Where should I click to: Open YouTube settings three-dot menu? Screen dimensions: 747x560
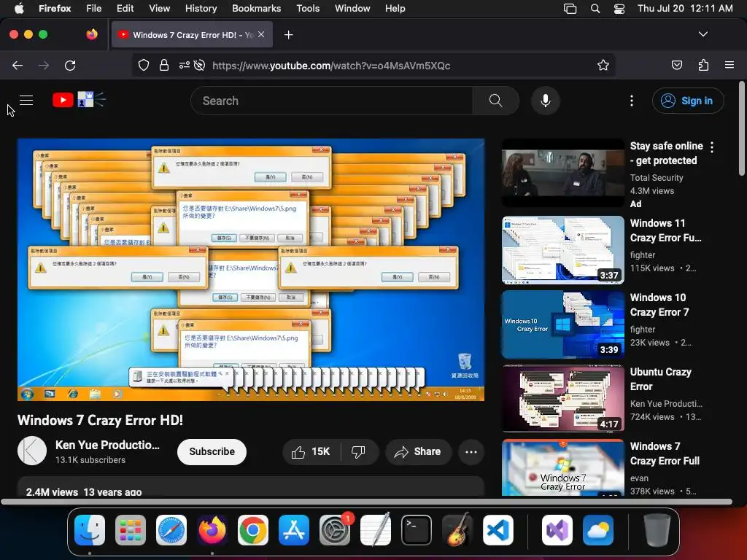pyautogui.click(x=632, y=101)
